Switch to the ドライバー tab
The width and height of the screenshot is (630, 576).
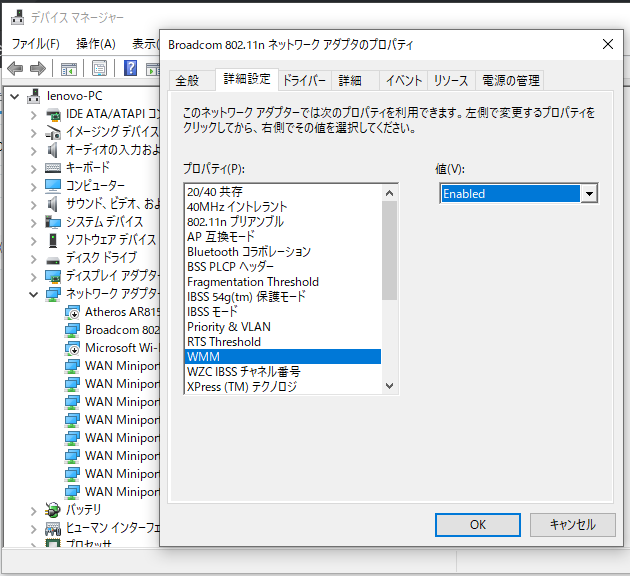point(304,81)
